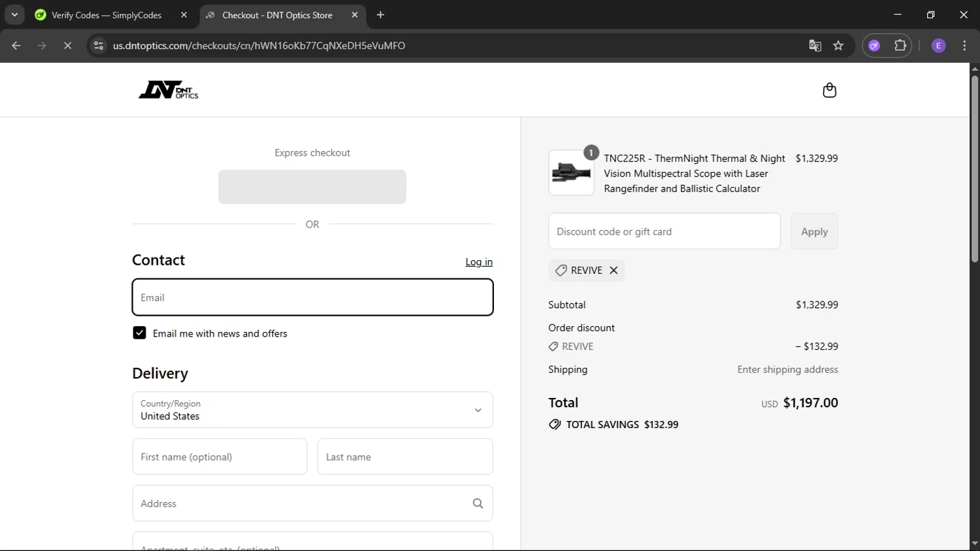Click the TOTAL SAVINGS tag icon

pyautogui.click(x=555, y=425)
